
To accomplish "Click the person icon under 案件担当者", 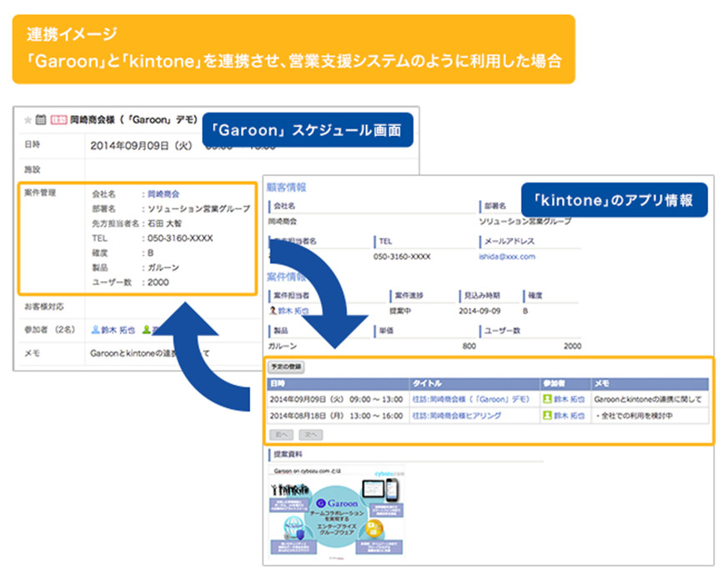I will click(x=273, y=310).
